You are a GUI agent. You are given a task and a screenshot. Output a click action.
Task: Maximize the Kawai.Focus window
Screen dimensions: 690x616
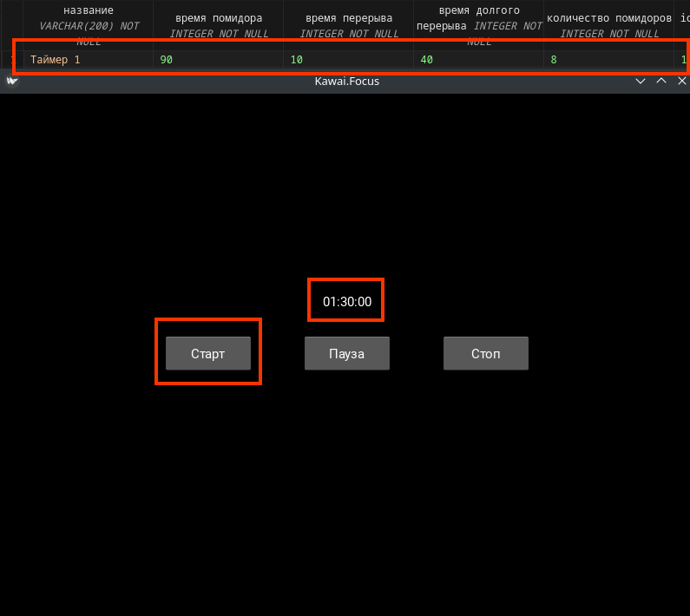tap(661, 81)
